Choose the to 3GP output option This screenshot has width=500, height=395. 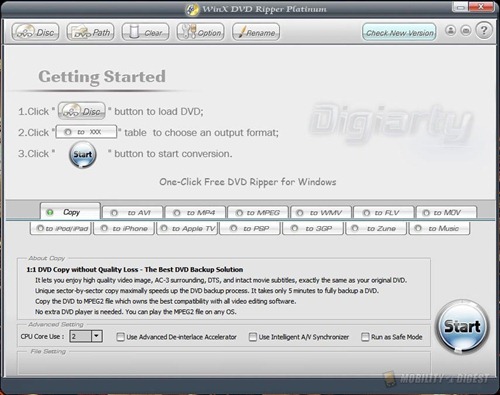pos(313,229)
